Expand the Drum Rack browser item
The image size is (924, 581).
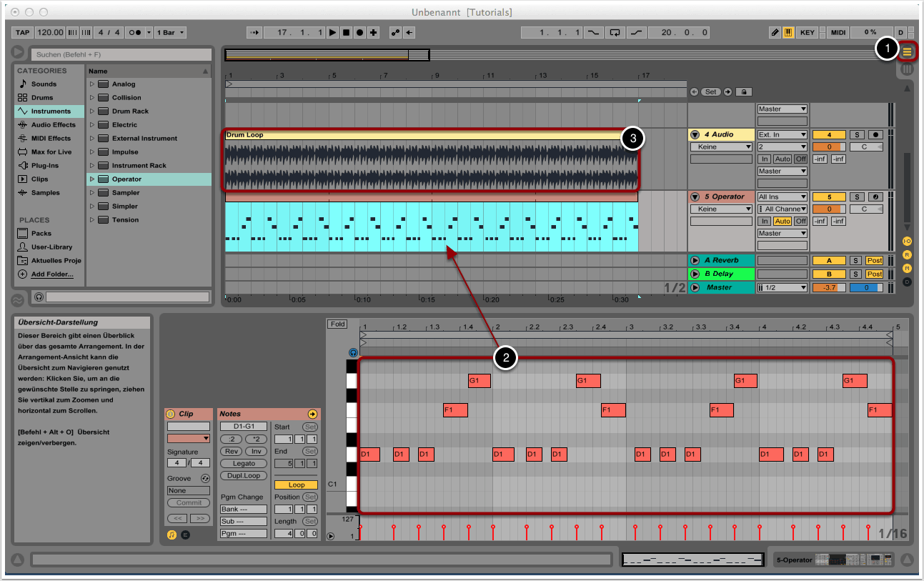point(92,111)
